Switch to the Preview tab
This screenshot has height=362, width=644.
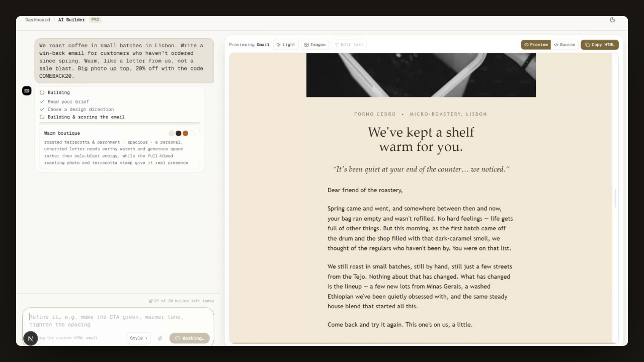coord(536,45)
